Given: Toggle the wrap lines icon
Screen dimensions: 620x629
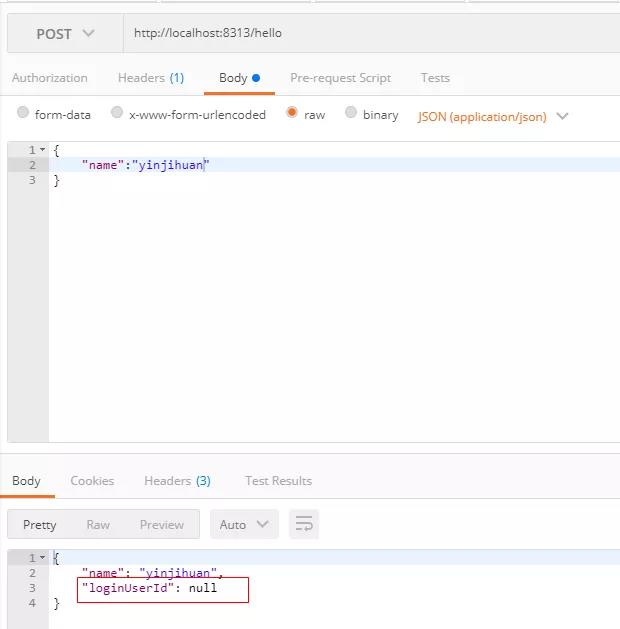Looking at the screenshot, I should (304, 524).
